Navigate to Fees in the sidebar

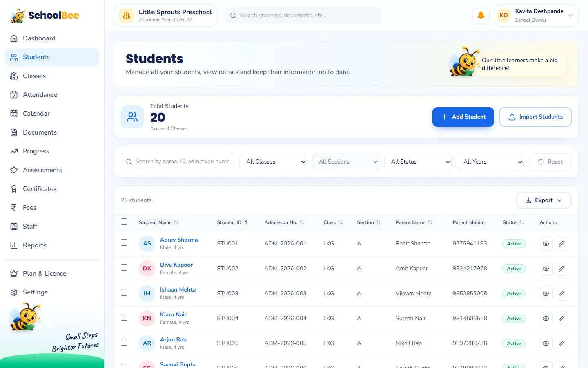52,208
